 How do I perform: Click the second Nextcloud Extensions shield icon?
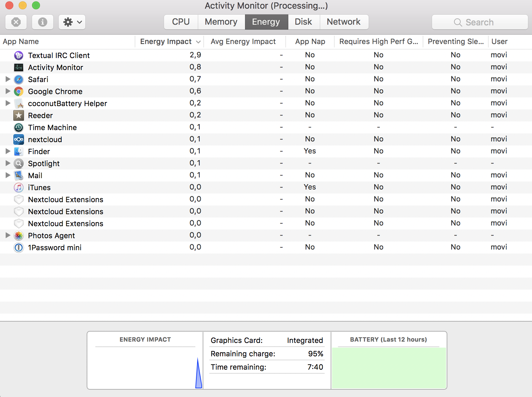pos(19,212)
